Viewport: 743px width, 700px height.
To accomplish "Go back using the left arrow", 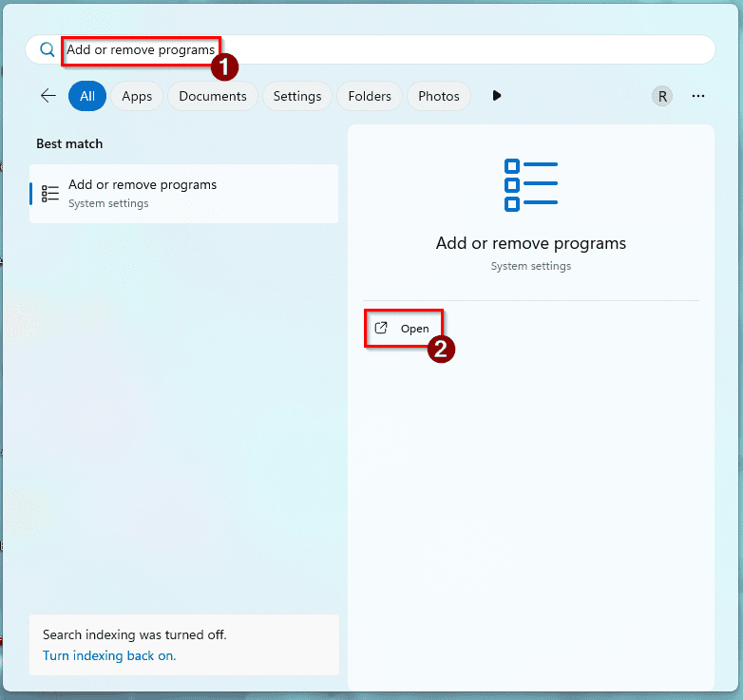I will coord(48,96).
